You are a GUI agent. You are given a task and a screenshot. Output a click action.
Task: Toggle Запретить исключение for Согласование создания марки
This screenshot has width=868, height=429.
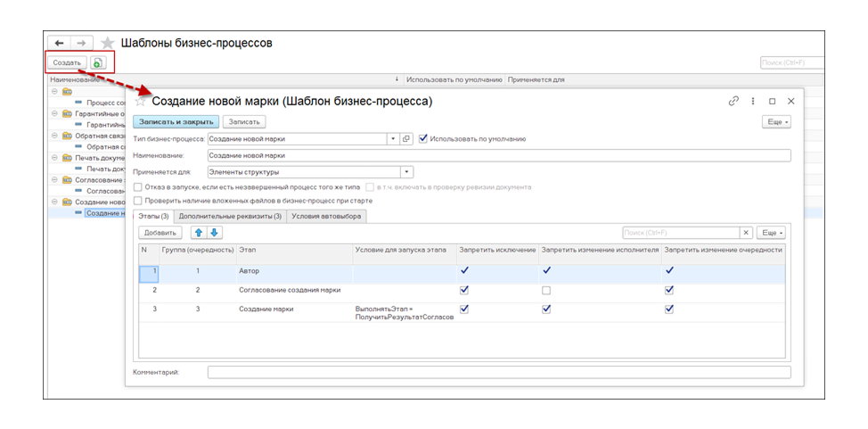pos(464,290)
